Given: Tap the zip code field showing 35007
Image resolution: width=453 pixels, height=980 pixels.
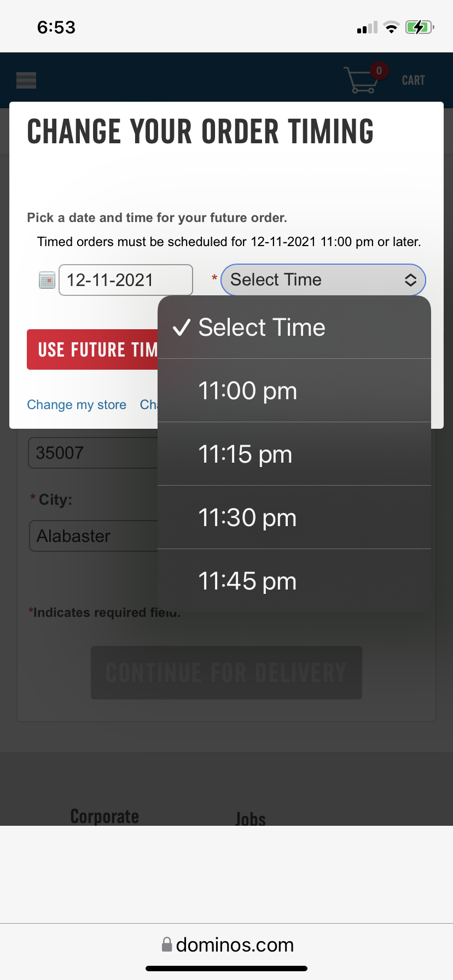Looking at the screenshot, I should (x=93, y=453).
